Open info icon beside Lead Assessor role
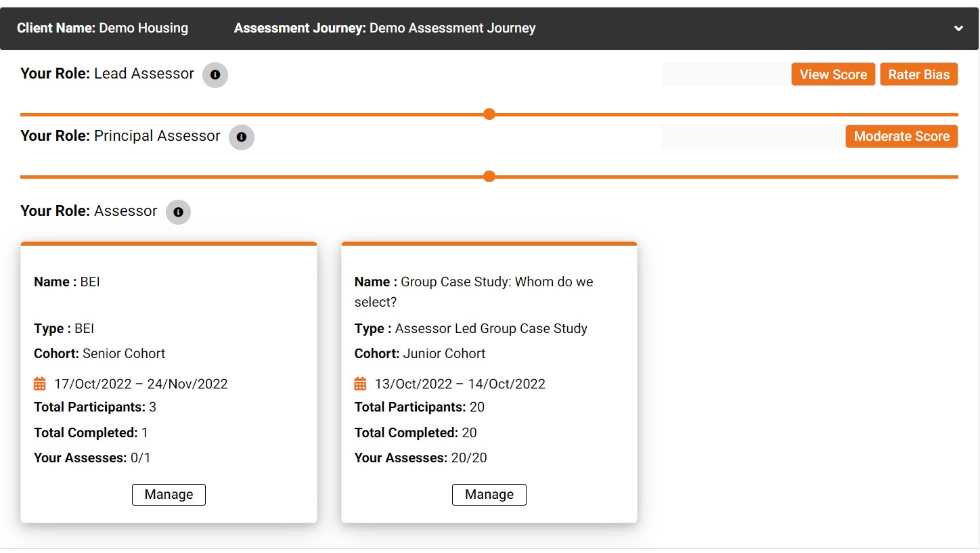Screen dimensions: 980x553 click(x=215, y=75)
